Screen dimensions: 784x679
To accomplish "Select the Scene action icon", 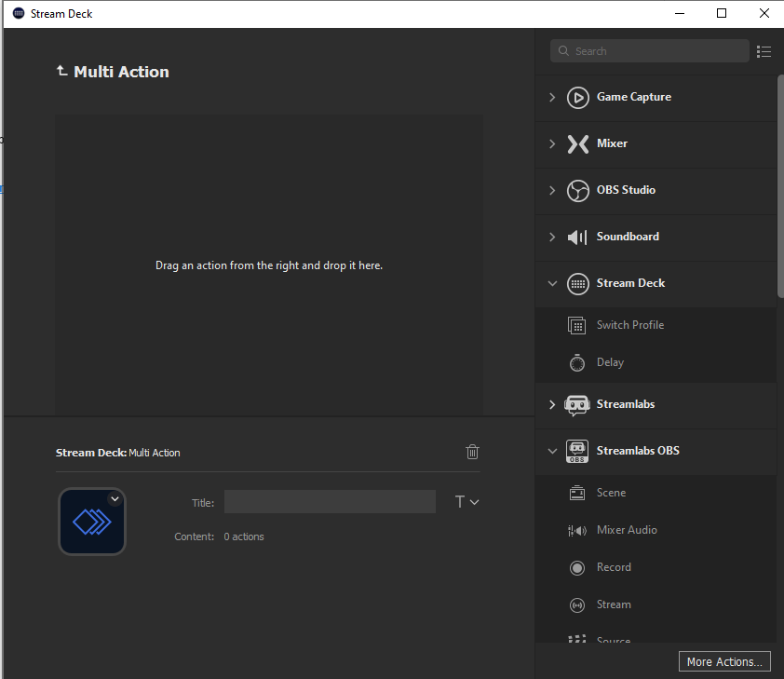I will pos(577,493).
